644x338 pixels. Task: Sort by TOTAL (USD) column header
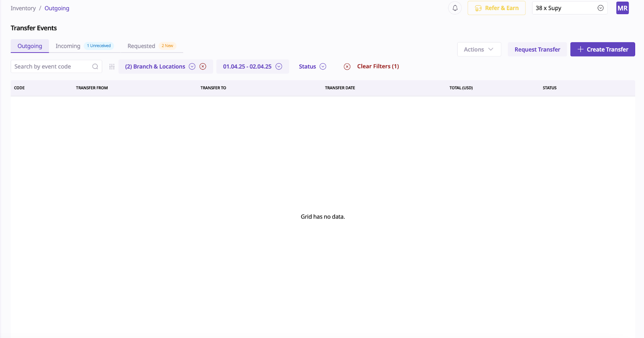click(x=461, y=88)
